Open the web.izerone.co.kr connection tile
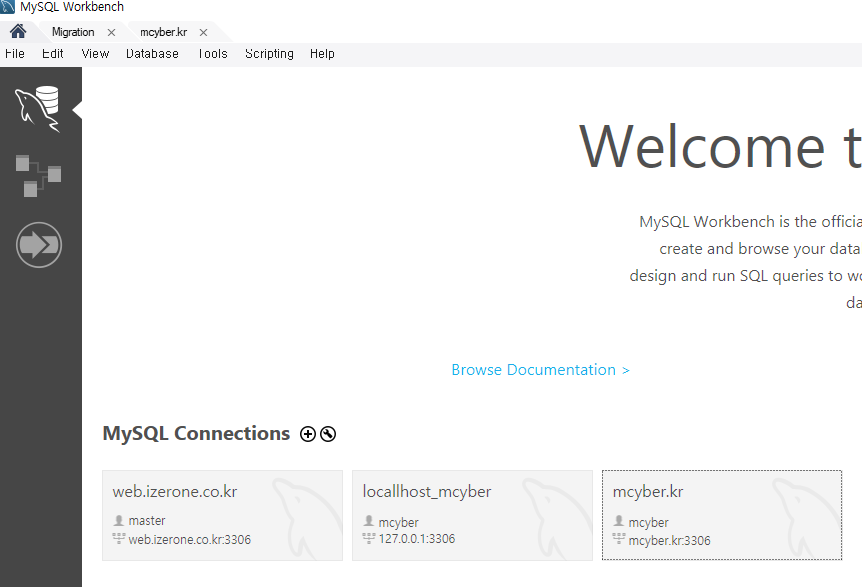 pos(223,516)
